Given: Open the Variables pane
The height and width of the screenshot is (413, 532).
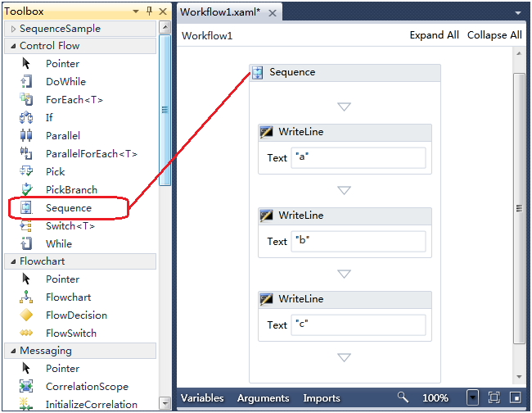Looking at the screenshot, I should [x=202, y=397].
